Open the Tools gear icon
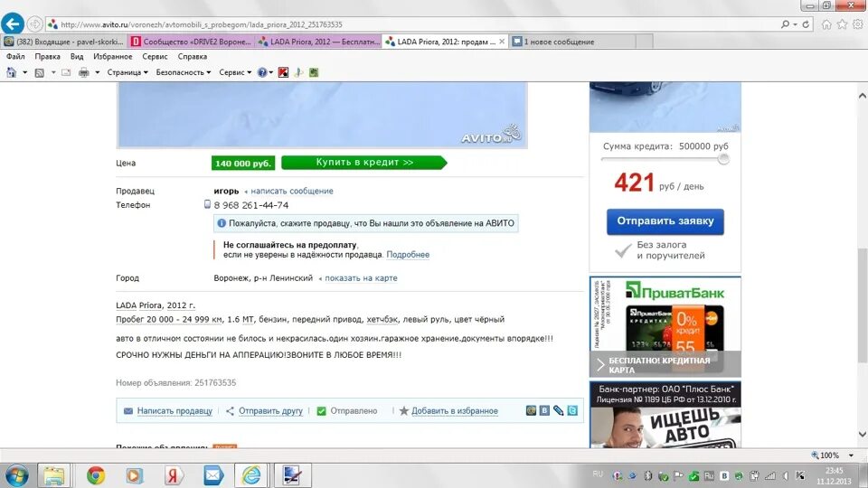This screenshot has height=488, width=868. [857, 24]
